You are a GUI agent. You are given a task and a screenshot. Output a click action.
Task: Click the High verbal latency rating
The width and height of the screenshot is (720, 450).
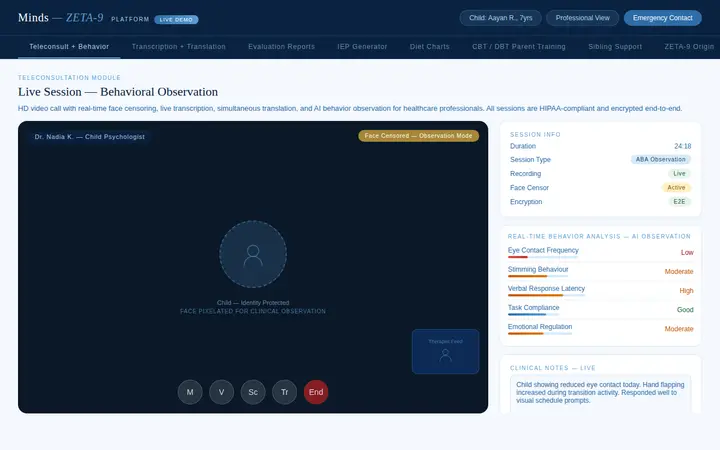pos(686,291)
